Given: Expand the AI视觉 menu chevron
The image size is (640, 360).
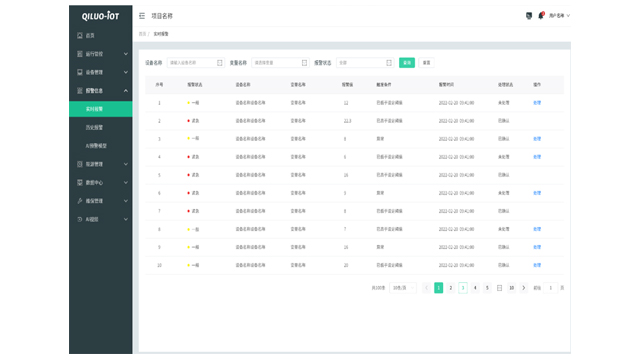Looking at the screenshot, I should [x=126, y=219].
